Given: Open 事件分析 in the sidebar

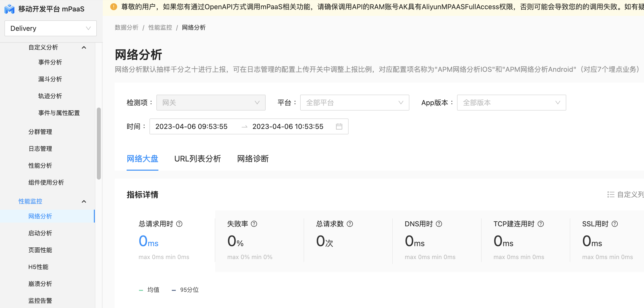Looking at the screenshot, I should 50,62.
